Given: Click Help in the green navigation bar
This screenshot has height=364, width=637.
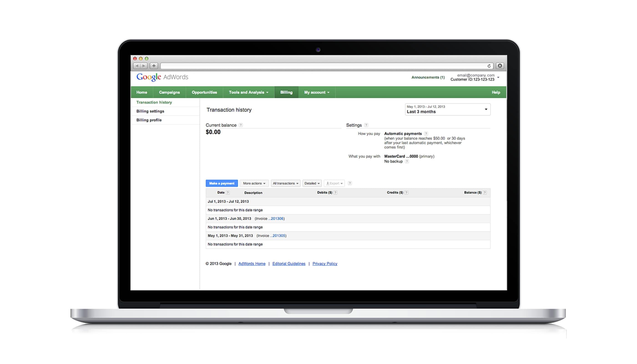Looking at the screenshot, I should tap(496, 93).
